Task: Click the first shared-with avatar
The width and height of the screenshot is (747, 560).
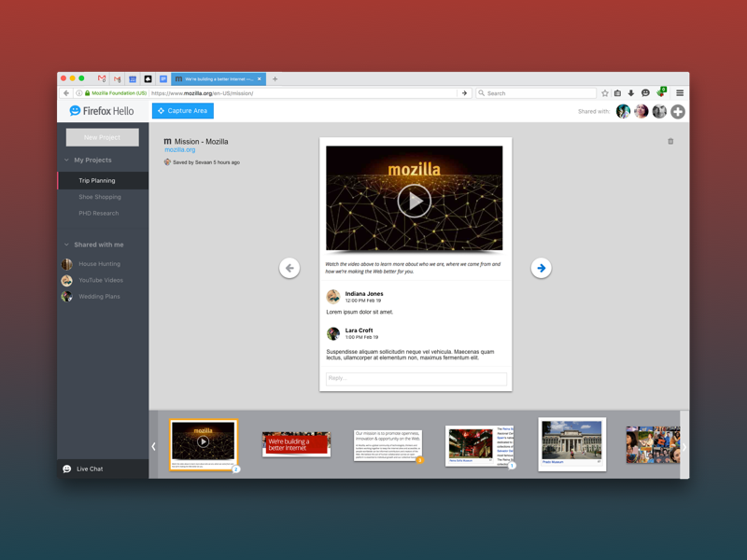Action: coord(623,111)
